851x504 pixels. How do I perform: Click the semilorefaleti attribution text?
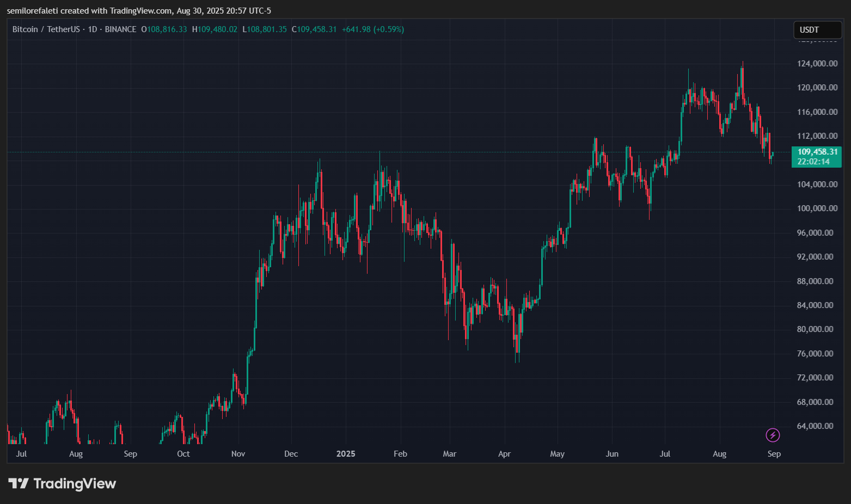click(32, 10)
